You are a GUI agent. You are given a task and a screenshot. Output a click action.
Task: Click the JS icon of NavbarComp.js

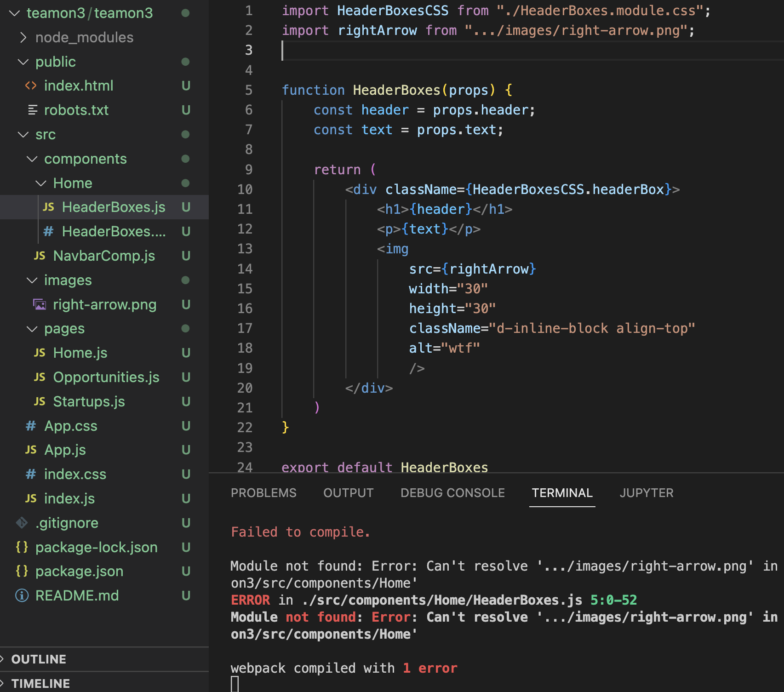point(40,256)
